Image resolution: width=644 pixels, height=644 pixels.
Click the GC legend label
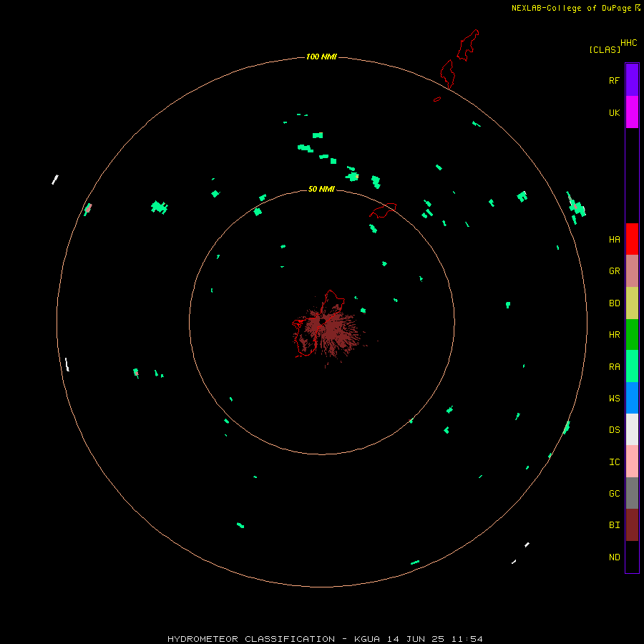coord(614,493)
